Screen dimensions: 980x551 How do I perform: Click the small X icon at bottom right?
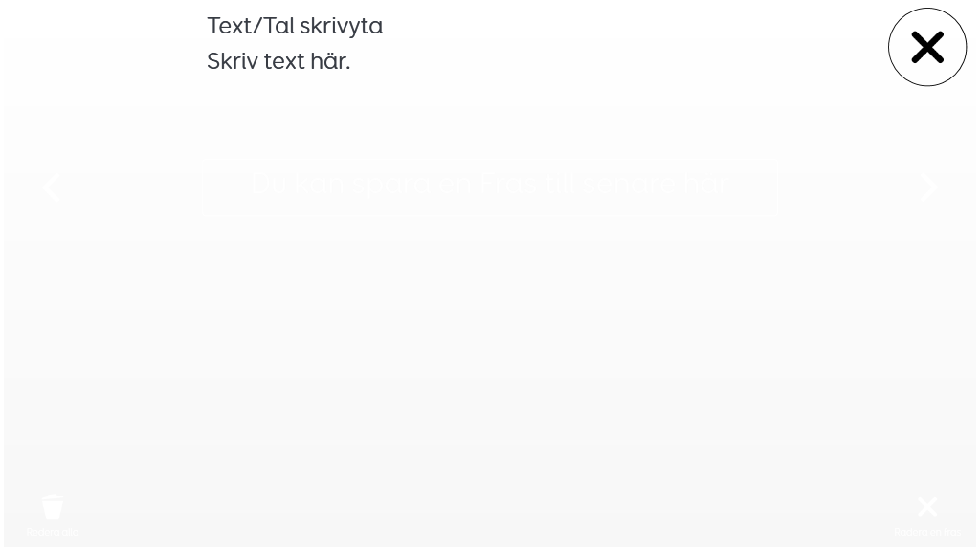(x=927, y=506)
